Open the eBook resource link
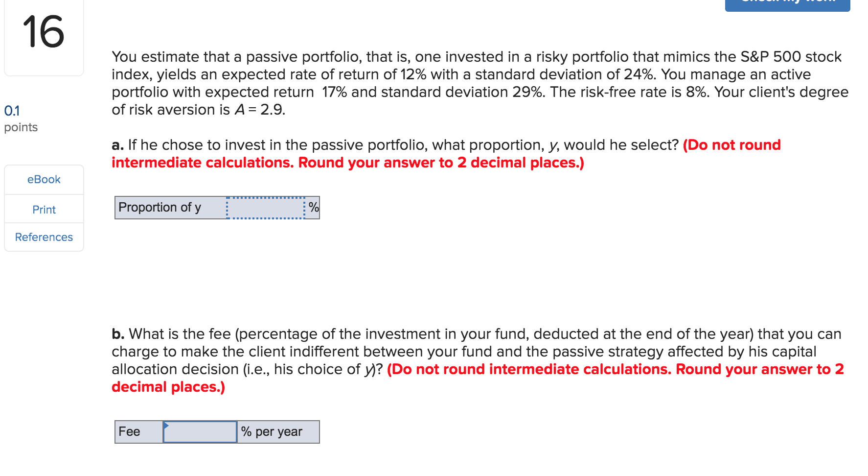868x476 pixels. (x=44, y=179)
